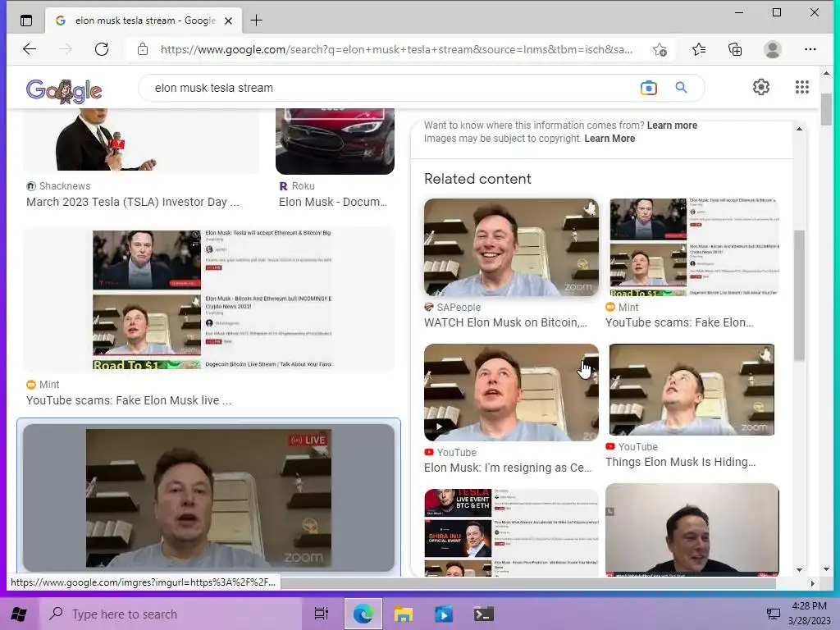Click the network status tray icon
The image size is (840, 630).
click(773, 614)
